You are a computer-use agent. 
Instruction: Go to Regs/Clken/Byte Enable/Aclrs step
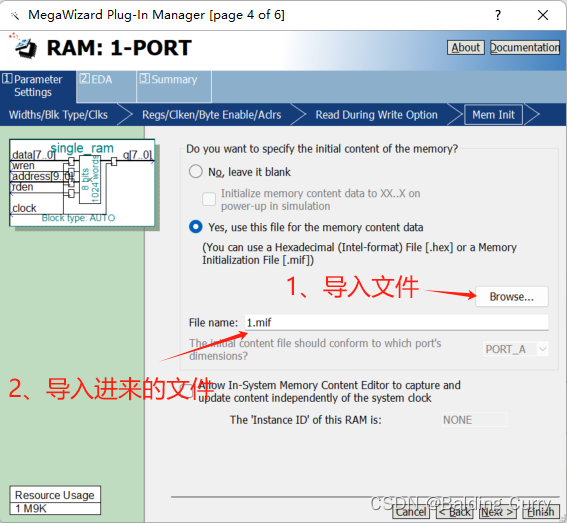[212, 115]
